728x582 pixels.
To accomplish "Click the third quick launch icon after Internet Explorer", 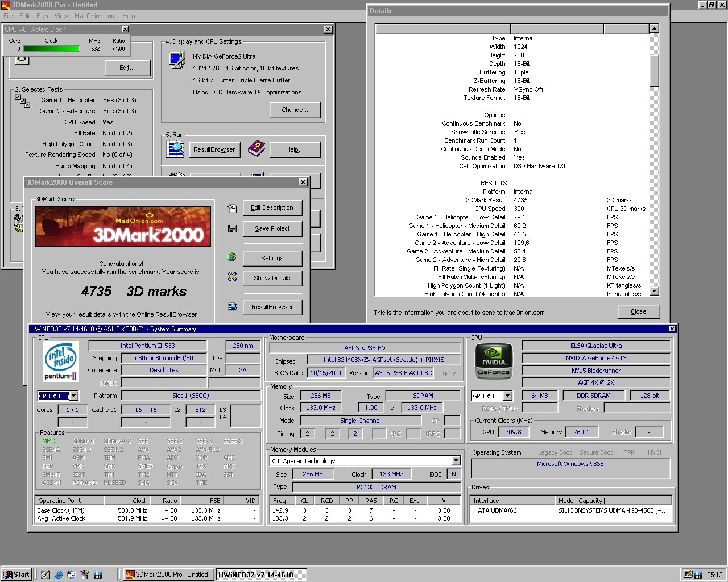I will click(x=72, y=575).
